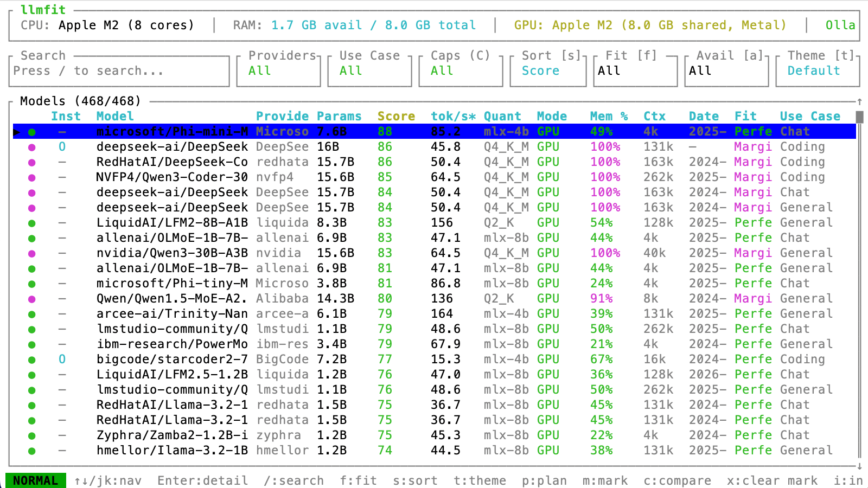
Task: Click the Params column header
Action: click(339, 116)
